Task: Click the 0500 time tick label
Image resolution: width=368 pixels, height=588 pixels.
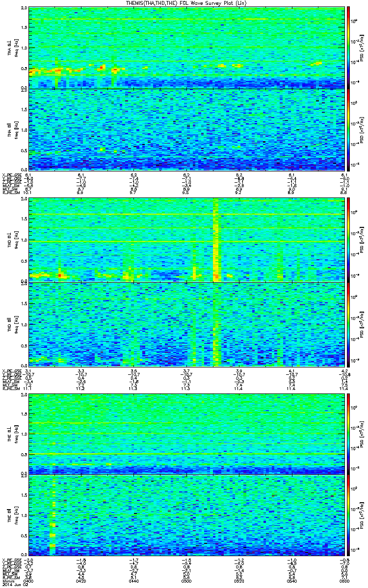Action: coord(186,581)
